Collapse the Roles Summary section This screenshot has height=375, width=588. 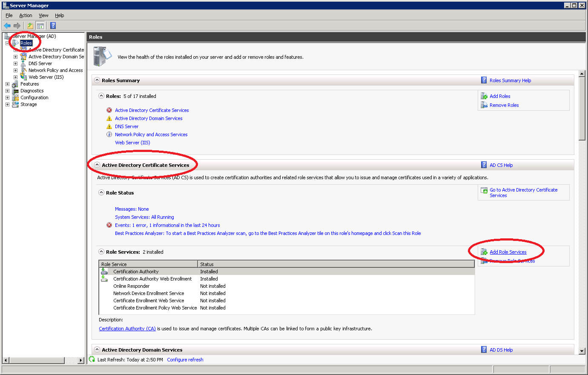(x=97, y=80)
